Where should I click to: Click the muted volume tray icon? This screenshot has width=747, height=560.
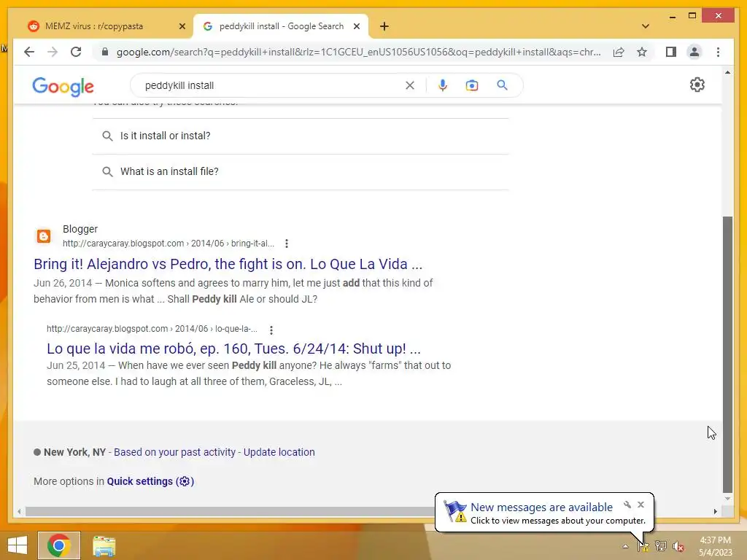[678, 546]
